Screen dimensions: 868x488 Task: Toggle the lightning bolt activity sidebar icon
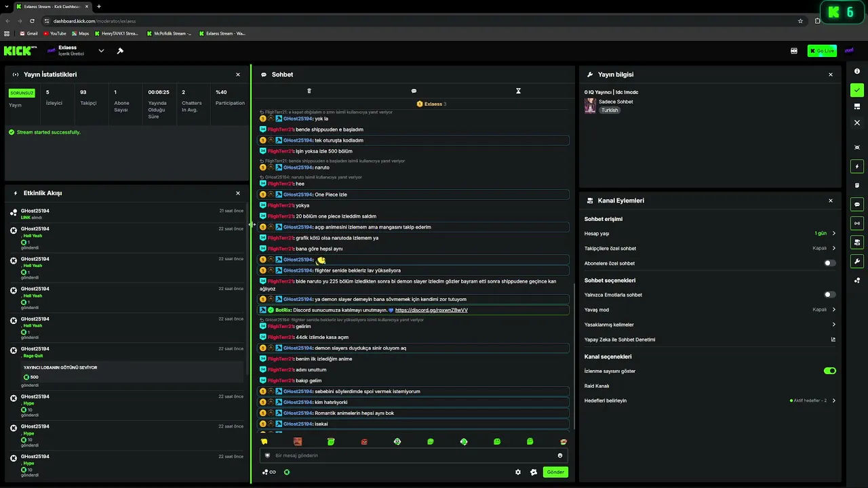[x=857, y=166]
